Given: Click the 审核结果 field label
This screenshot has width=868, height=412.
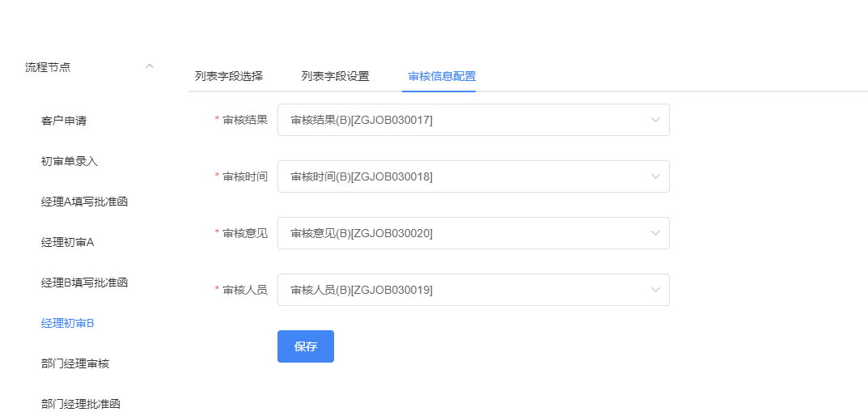Looking at the screenshot, I should click(245, 120).
